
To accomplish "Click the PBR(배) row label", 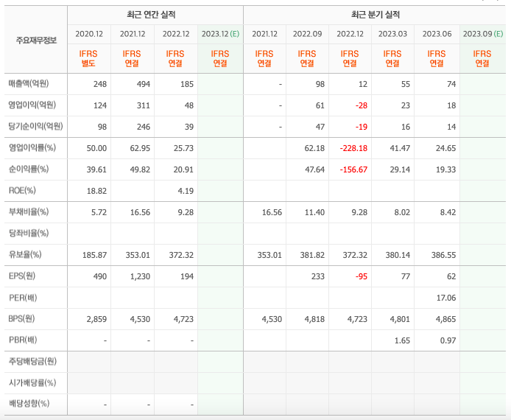I will pos(23,340).
